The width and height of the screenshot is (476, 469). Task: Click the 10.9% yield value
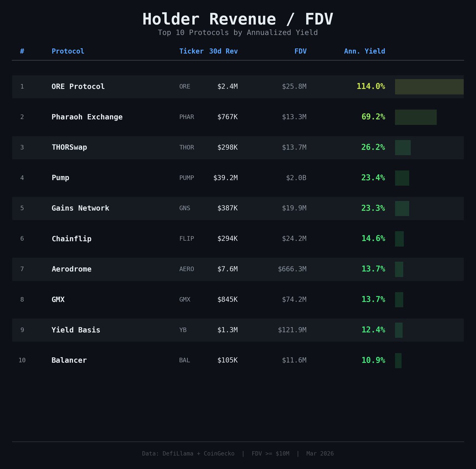coord(373,360)
